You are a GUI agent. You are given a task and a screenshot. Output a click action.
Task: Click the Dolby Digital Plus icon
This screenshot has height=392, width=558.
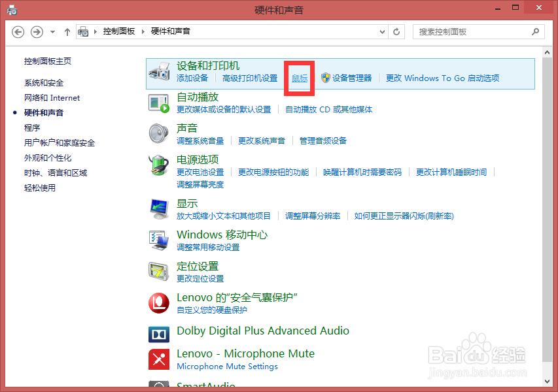pos(159,334)
